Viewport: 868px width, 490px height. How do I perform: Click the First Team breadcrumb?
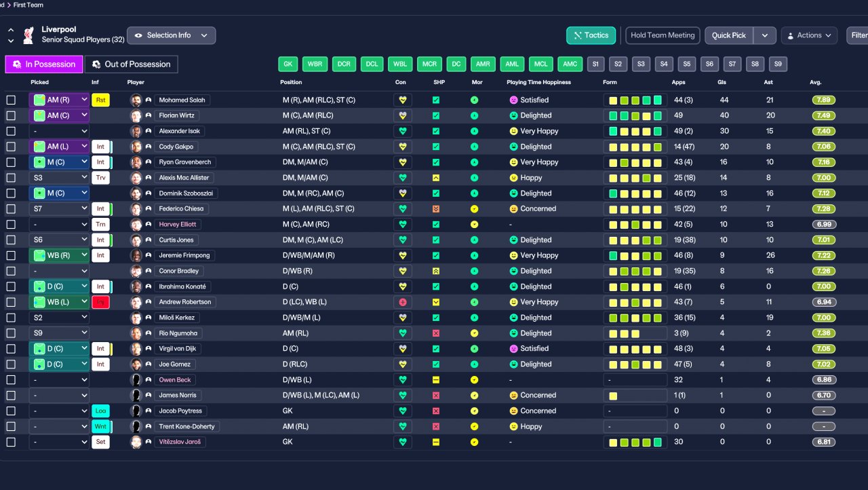click(28, 5)
